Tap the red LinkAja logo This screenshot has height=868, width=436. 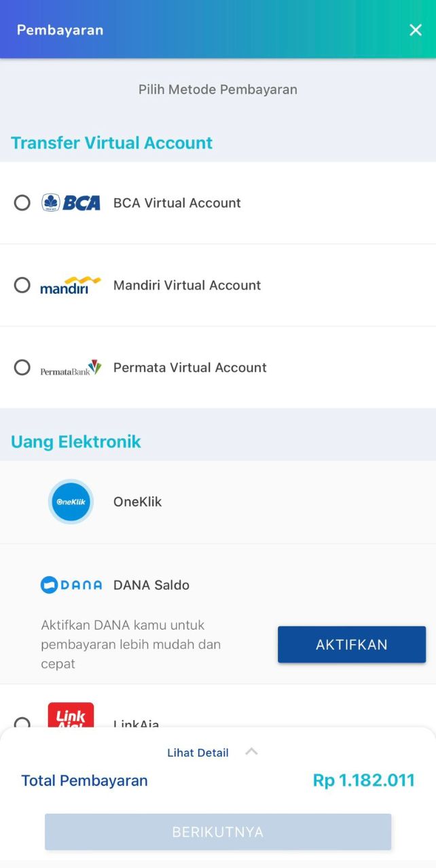(x=71, y=715)
